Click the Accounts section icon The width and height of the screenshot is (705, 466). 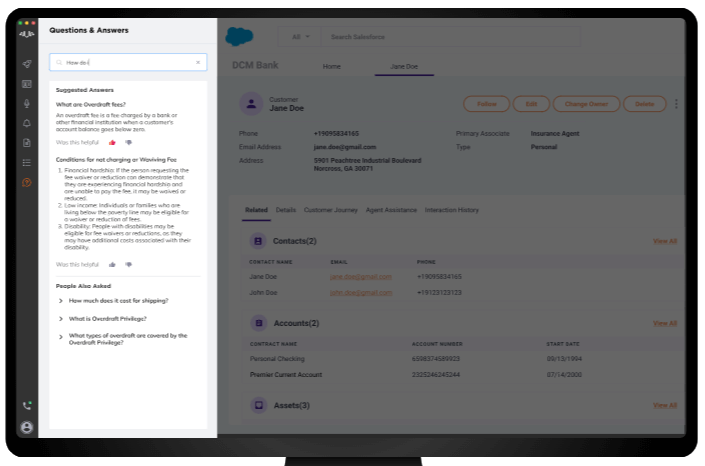pyautogui.click(x=259, y=323)
